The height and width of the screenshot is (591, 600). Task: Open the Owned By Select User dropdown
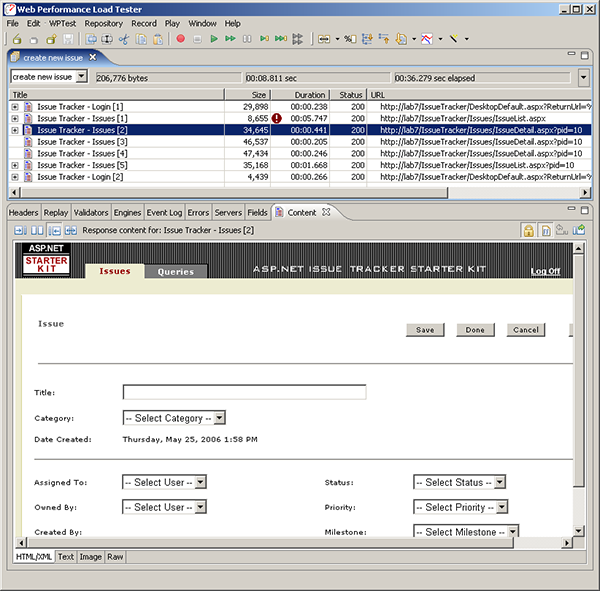[x=201, y=507]
